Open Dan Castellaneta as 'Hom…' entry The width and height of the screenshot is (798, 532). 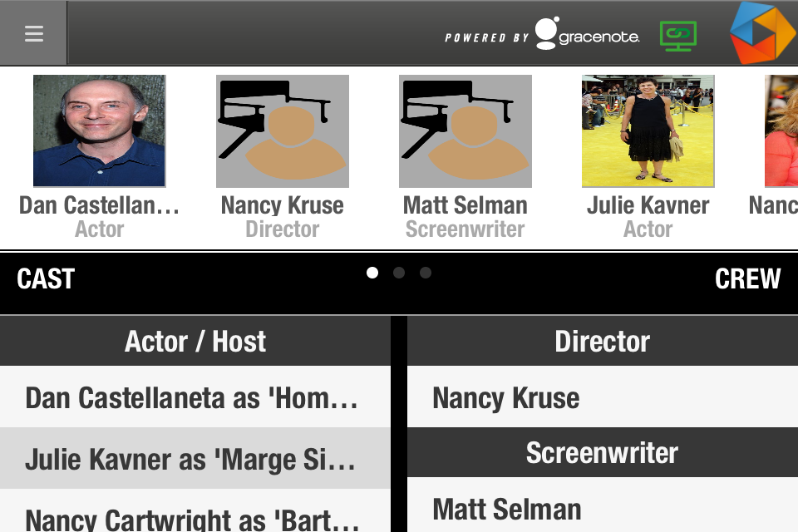[195, 397]
